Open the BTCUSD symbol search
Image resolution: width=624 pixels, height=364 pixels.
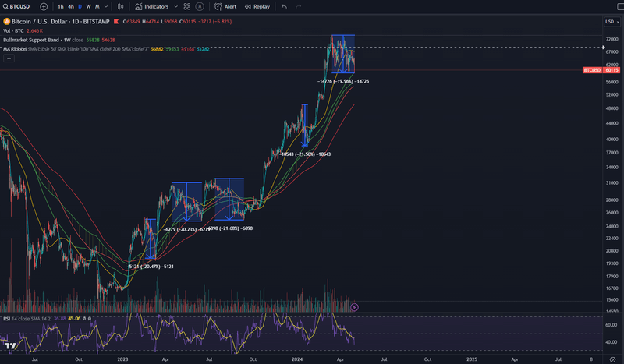(16, 6)
